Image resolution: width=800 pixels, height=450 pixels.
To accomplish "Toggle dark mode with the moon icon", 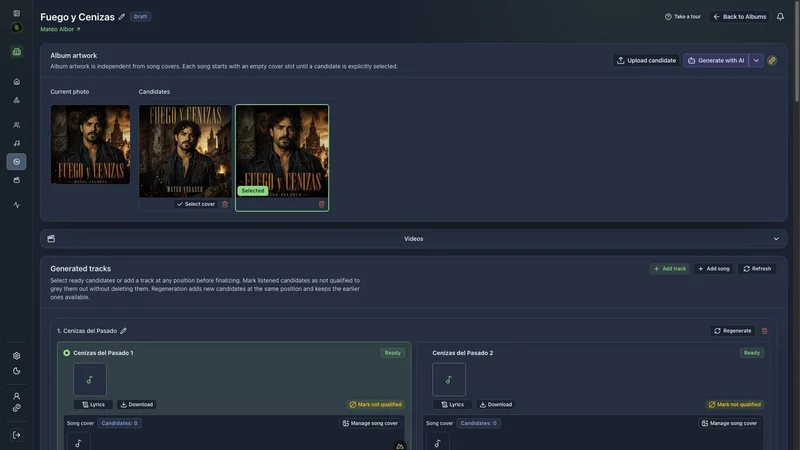I will 16,371.
